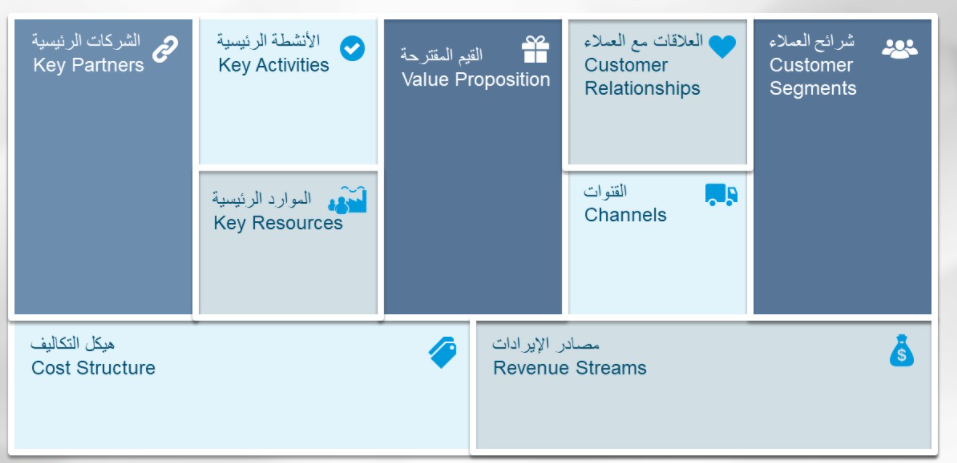Click the Revenue Streams heading

point(569,368)
